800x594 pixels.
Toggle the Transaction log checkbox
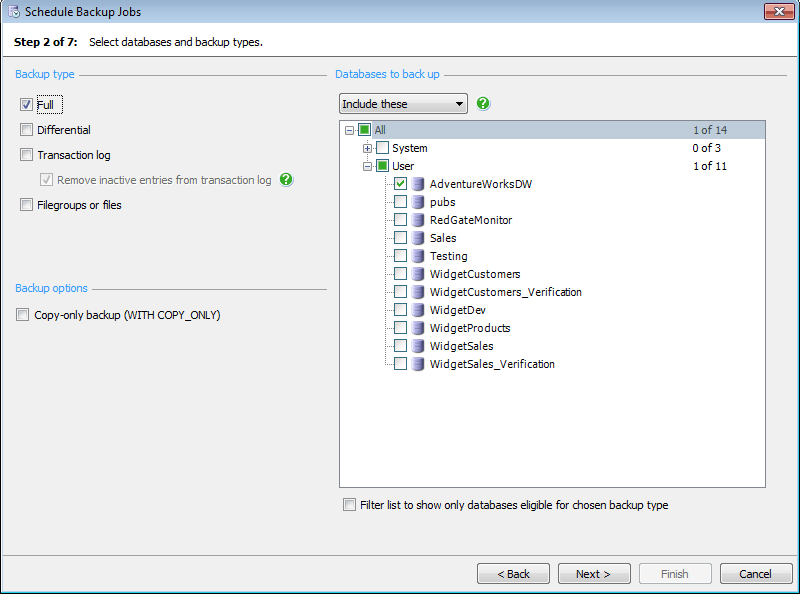(x=26, y=154)
